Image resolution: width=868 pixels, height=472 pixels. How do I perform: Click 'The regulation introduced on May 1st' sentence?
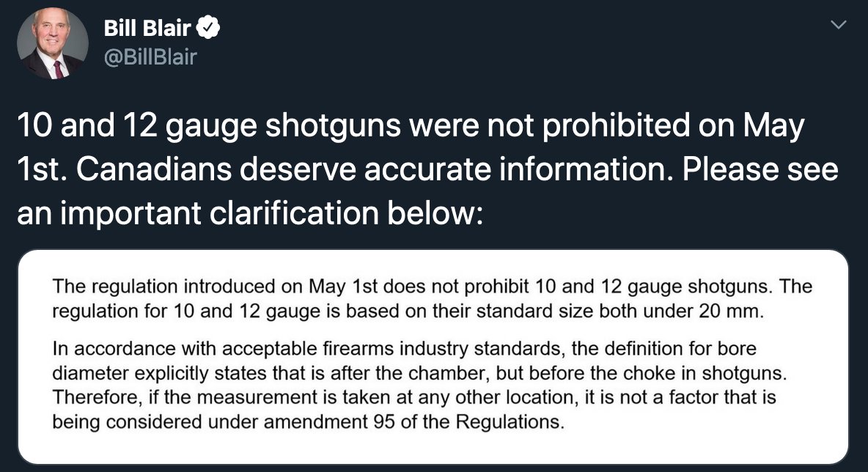pos(433,287)
